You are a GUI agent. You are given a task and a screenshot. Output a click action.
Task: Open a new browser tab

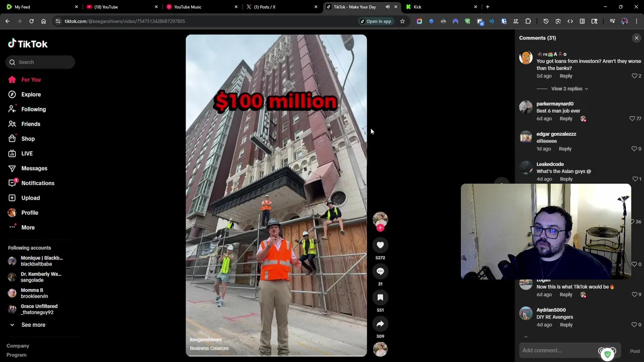(x=488, y=7)
